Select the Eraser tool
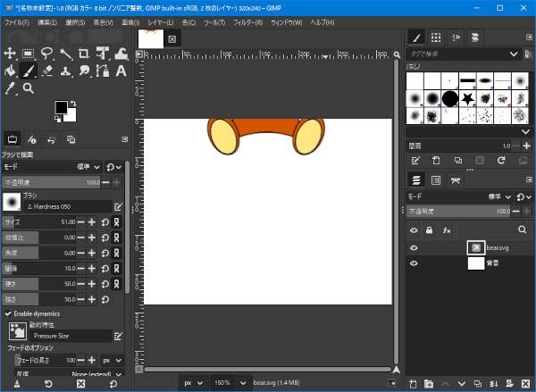 point(47,71)
